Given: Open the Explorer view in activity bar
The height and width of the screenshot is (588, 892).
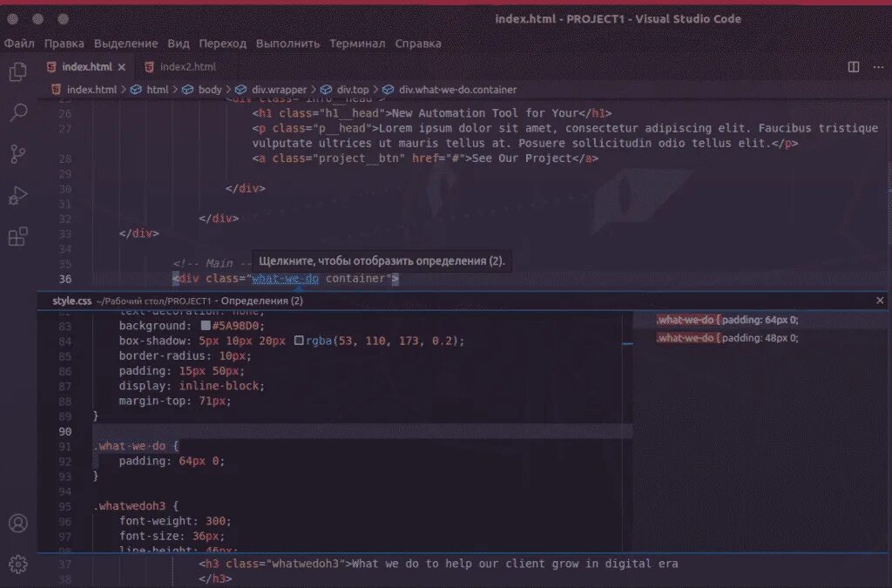Looking at the screenshot, I should 17,71.
